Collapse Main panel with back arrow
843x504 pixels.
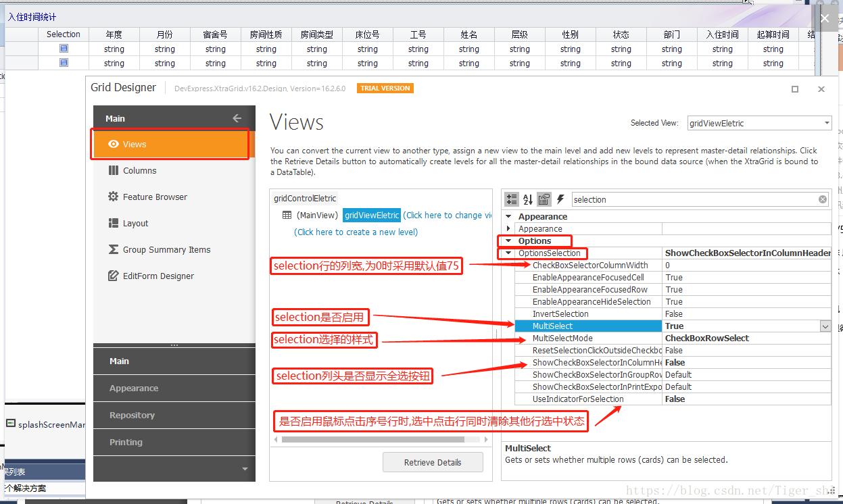coord(237,118)
